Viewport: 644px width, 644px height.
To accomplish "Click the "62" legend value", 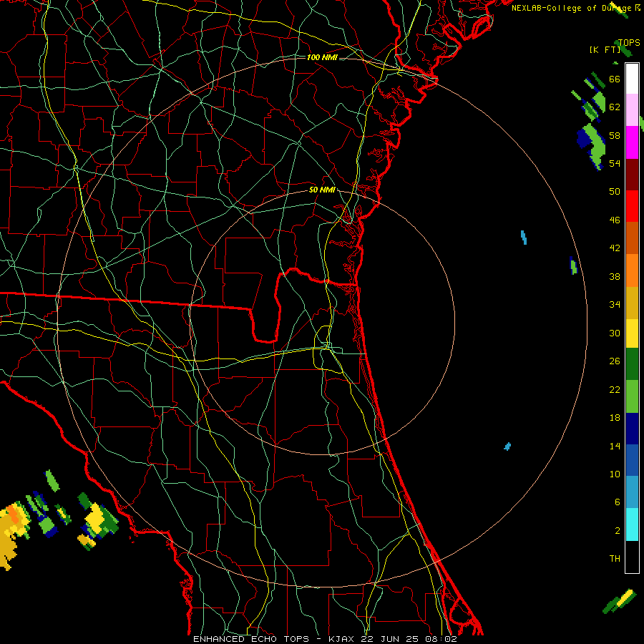I will coord(615,107).
